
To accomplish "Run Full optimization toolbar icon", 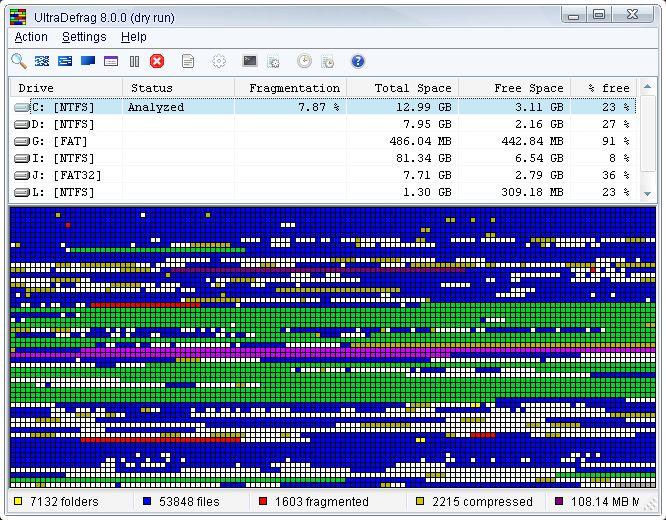I will (88, 61).
